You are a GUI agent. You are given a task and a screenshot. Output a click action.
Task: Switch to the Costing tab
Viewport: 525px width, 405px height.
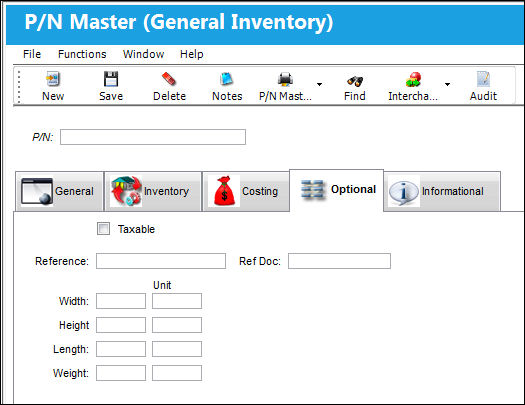pyautogui.click(x=246, y=191)
